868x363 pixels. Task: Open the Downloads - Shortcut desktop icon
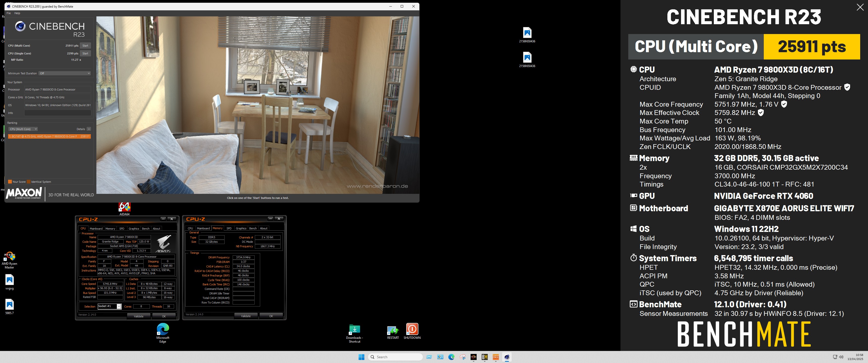355,334
